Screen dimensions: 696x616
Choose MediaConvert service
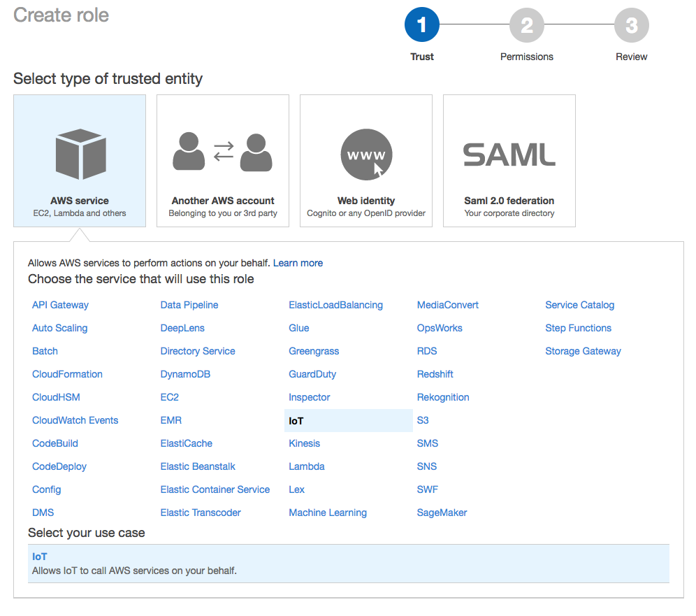click(448, 305)
